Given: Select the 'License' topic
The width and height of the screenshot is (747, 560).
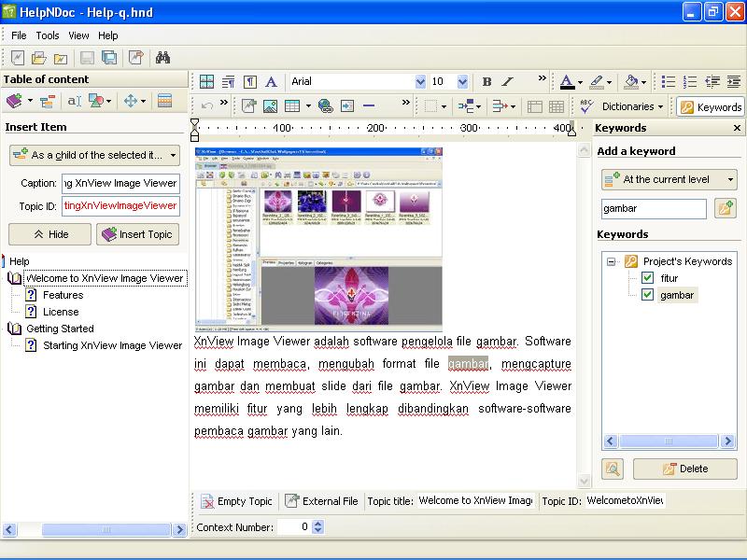Looking at the screenshot, I should [x=61, y=312].
